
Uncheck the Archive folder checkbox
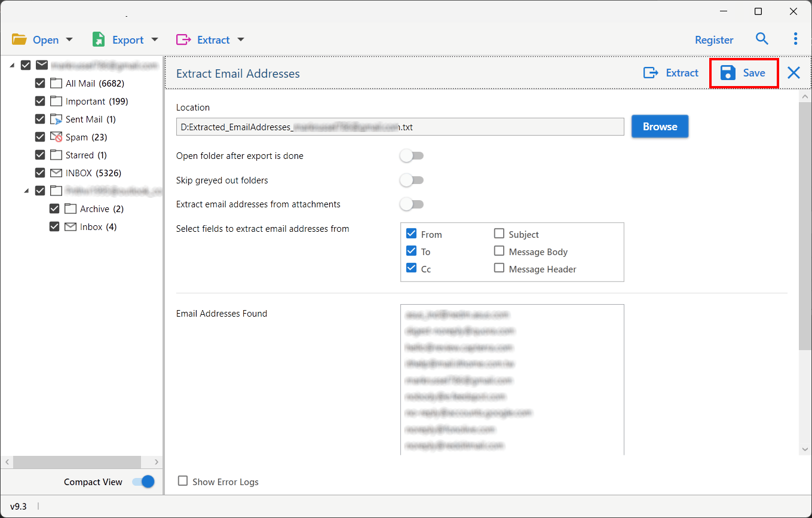[54, 209]
